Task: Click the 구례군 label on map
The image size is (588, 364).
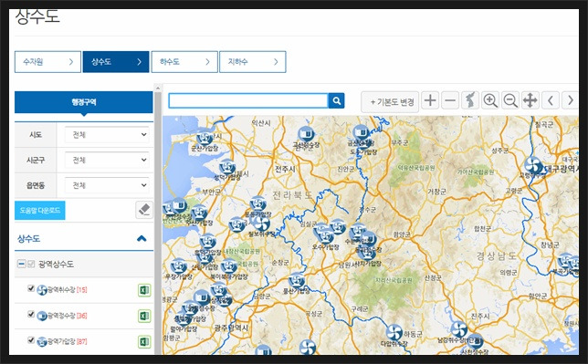Action: coord(359,309)
